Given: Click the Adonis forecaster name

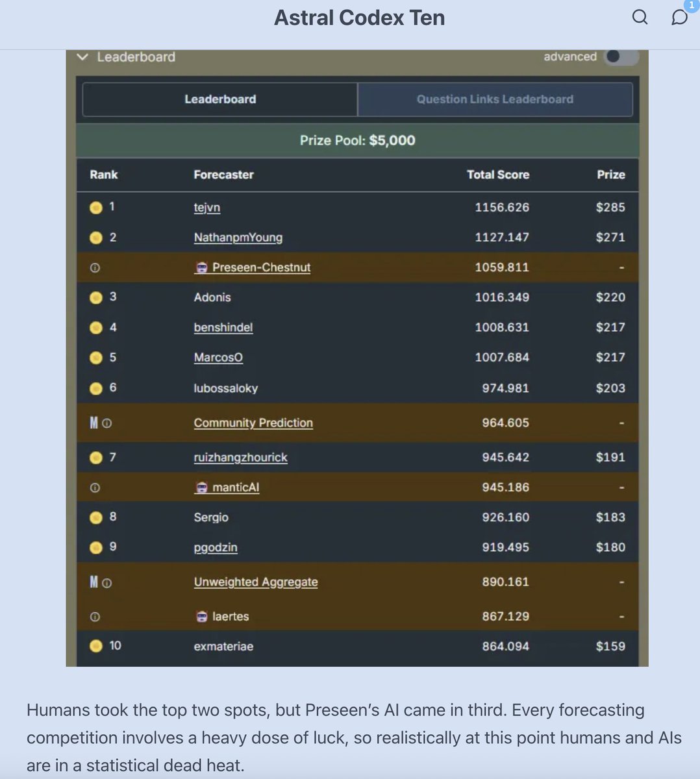Looking at the screenshot, I should [212, 297].
